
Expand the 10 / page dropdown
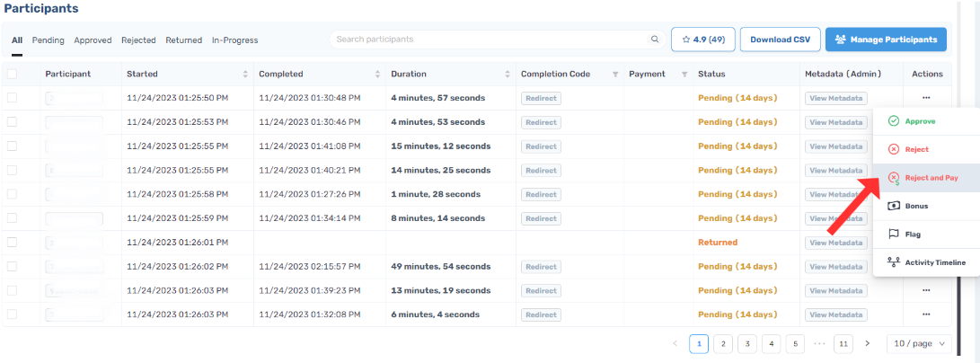919,343
